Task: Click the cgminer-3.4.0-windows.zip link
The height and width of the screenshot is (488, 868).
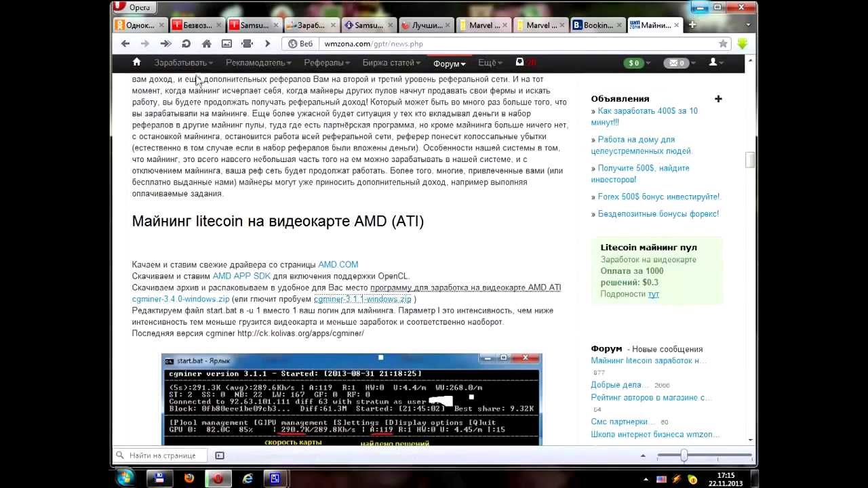Action: pyautogui.click(x=180, y=299)
